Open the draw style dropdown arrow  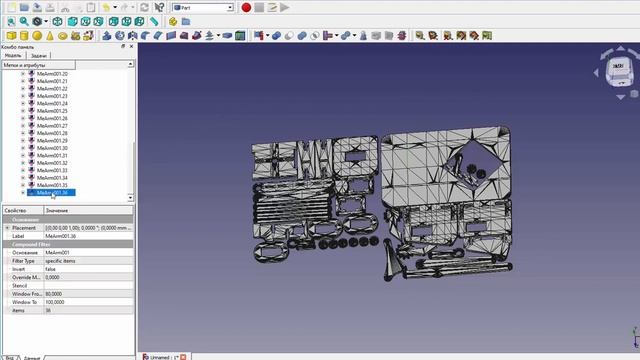coord(46,22)
